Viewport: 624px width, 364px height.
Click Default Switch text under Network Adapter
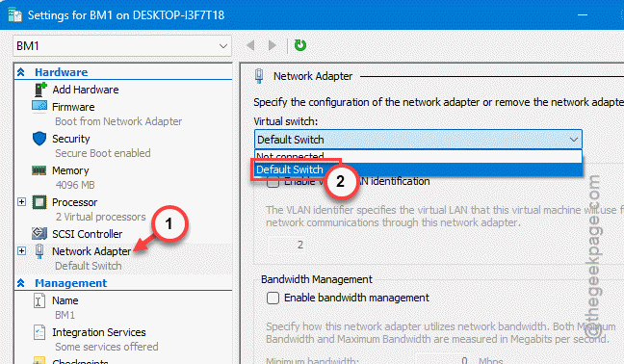point(88,266)
